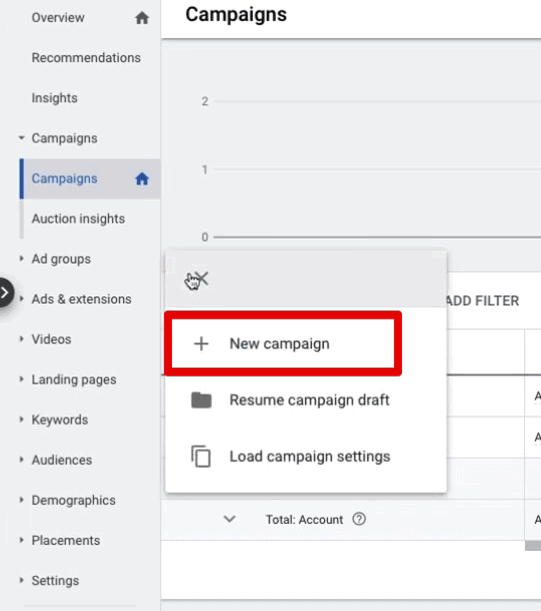Collapse the Campaigns section in sidebar

(x=21, y=138)
